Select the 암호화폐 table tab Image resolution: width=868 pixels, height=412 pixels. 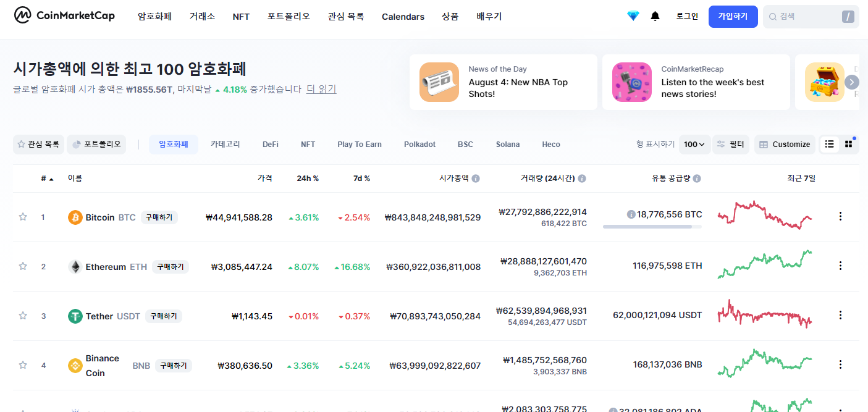pos(174,145)
